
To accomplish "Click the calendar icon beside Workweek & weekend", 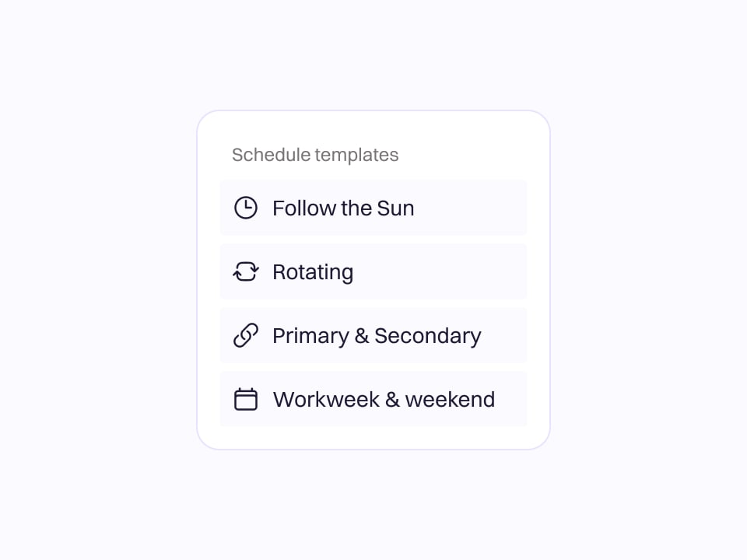I will pos(245,399).
